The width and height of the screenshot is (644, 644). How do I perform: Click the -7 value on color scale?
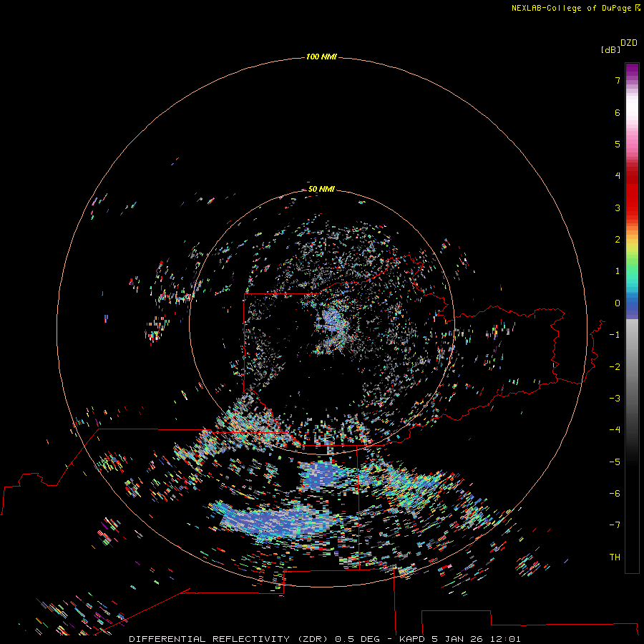coord(615,525)
